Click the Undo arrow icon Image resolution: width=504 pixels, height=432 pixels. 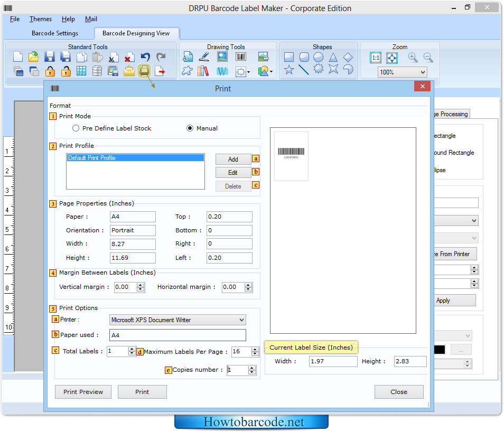click(x=145, y=57)
